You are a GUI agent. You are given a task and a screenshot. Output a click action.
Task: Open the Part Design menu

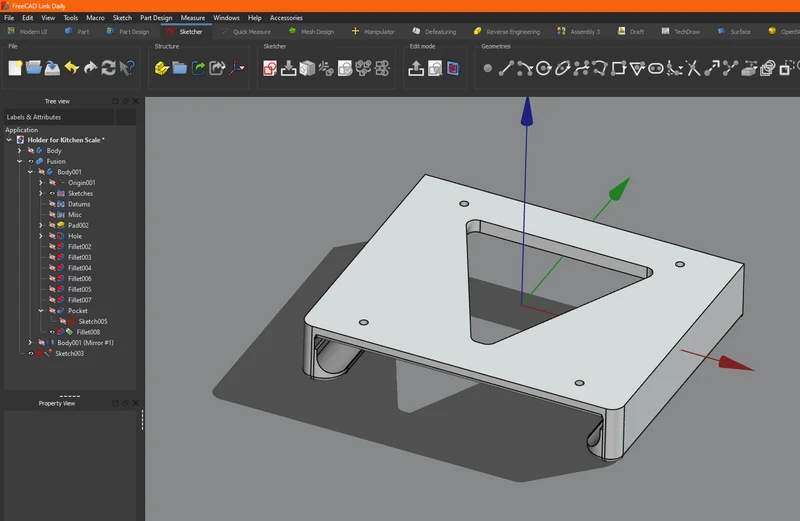pos(156,17)
